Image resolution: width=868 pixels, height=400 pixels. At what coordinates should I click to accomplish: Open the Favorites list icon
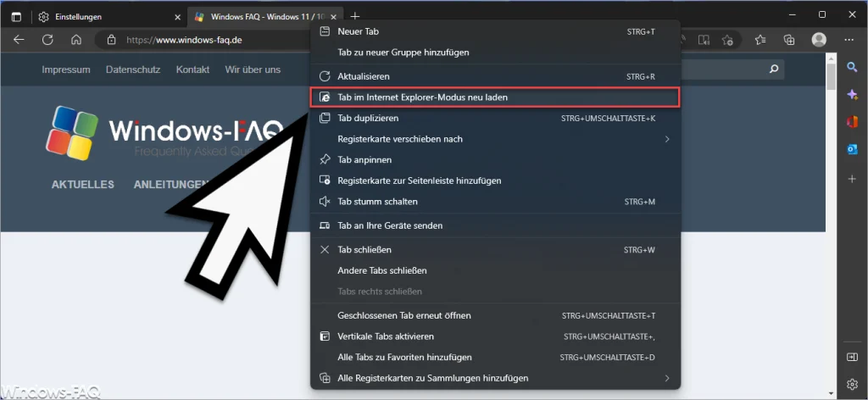pos(760,40)
